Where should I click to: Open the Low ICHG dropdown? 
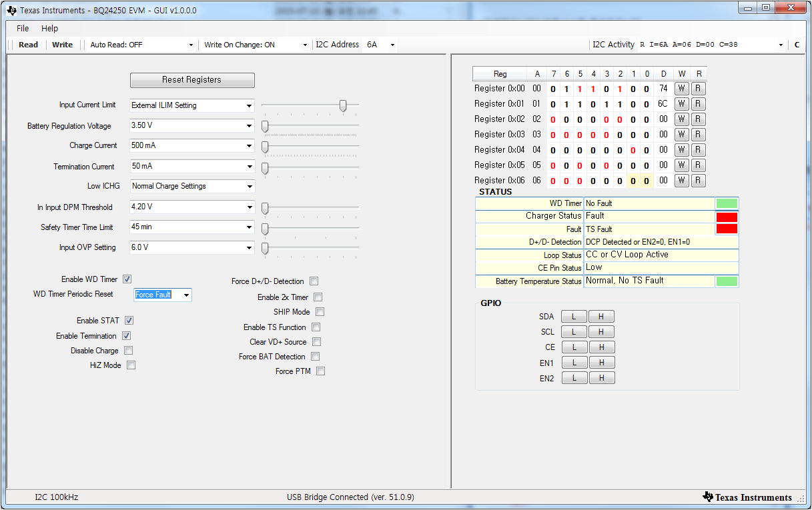point(192,186)
